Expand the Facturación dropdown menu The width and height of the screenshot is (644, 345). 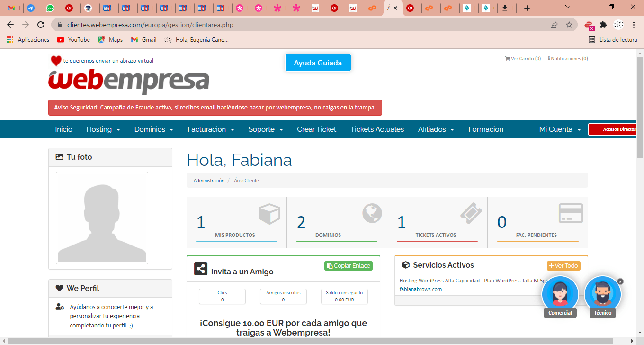pos(211,129)
